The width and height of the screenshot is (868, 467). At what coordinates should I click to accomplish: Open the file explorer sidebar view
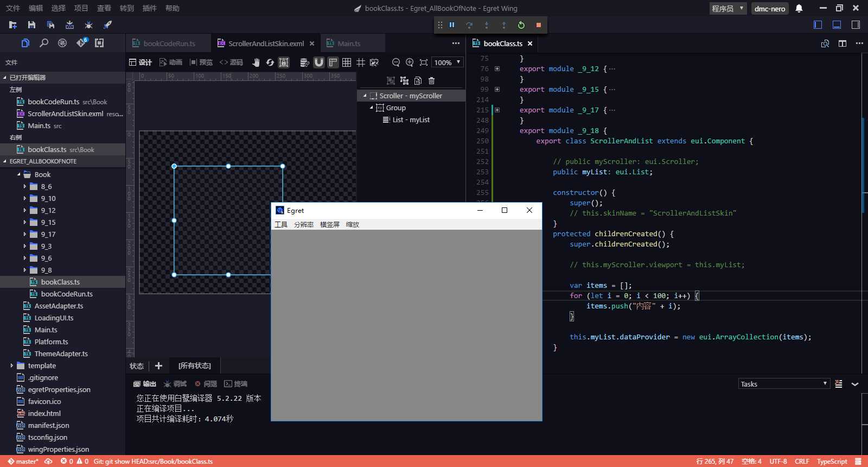pyautogui.click(x=25, y=43)
